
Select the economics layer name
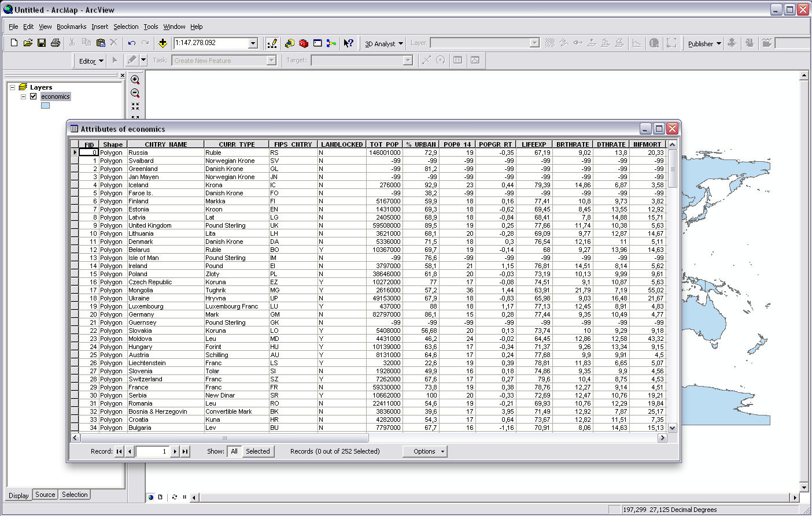tap(56, 96)
